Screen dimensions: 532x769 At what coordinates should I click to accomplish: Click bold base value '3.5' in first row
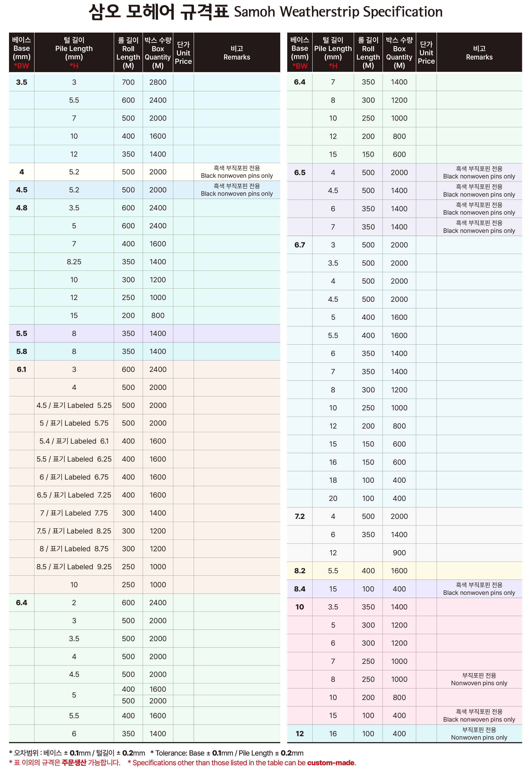(22, 82)
